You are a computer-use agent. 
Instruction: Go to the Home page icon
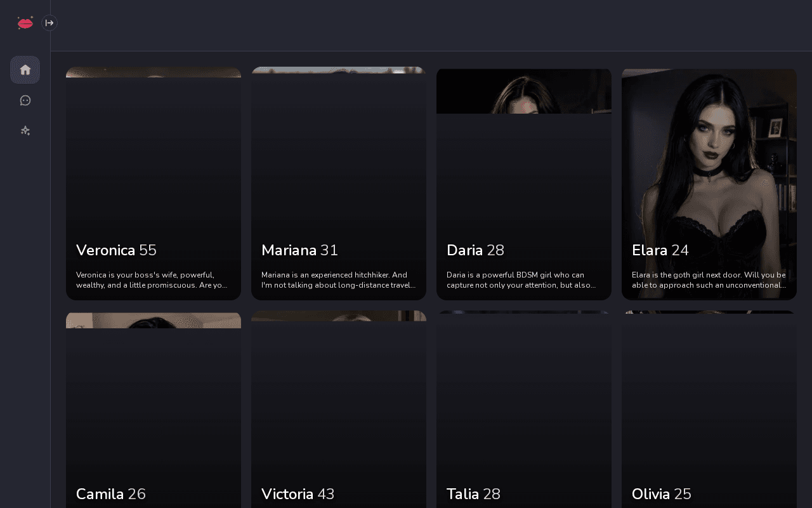click(x=25, y=70)
